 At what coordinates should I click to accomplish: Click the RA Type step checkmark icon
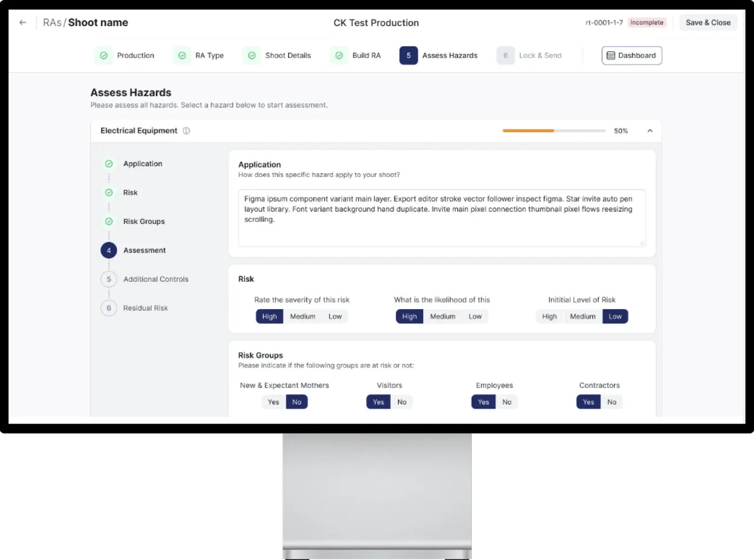[x=182, y=56]
